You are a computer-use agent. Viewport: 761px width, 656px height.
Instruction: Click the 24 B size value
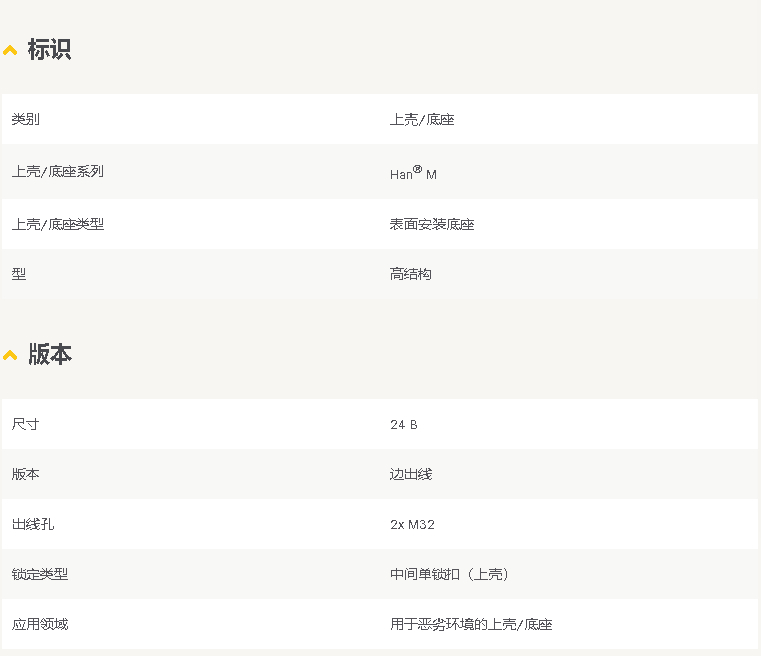click(x=404, y=425)
